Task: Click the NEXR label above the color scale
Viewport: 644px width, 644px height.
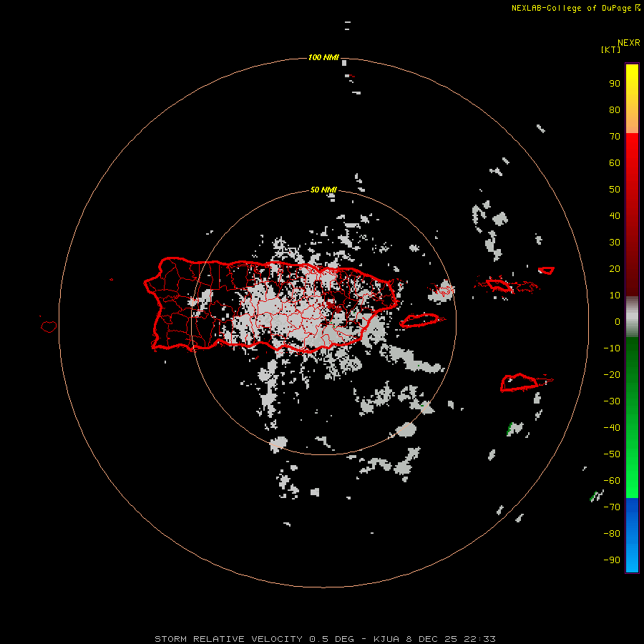Action: (628, 43)
